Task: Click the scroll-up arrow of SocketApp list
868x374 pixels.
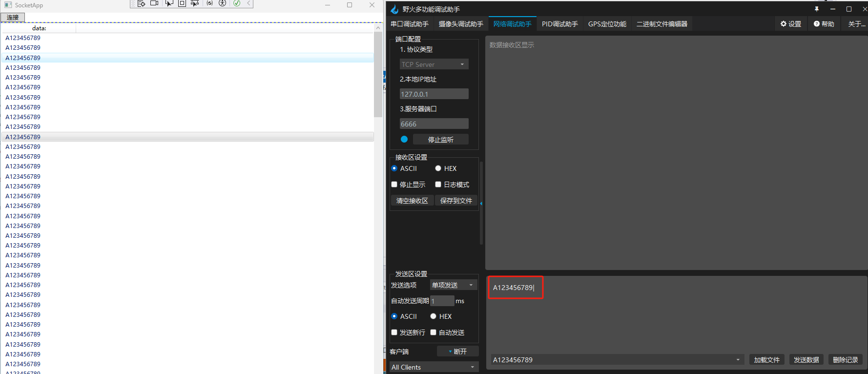Action: click(378, 28)
